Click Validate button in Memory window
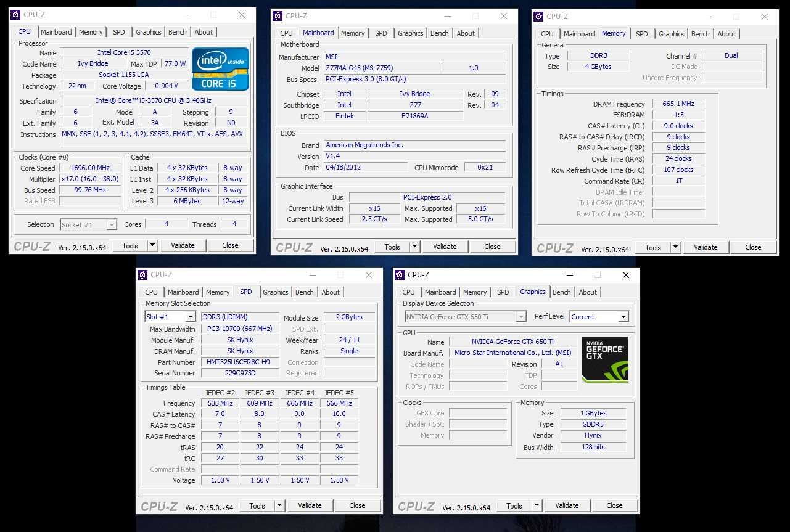The image size is (790, 532). point(706,247)
